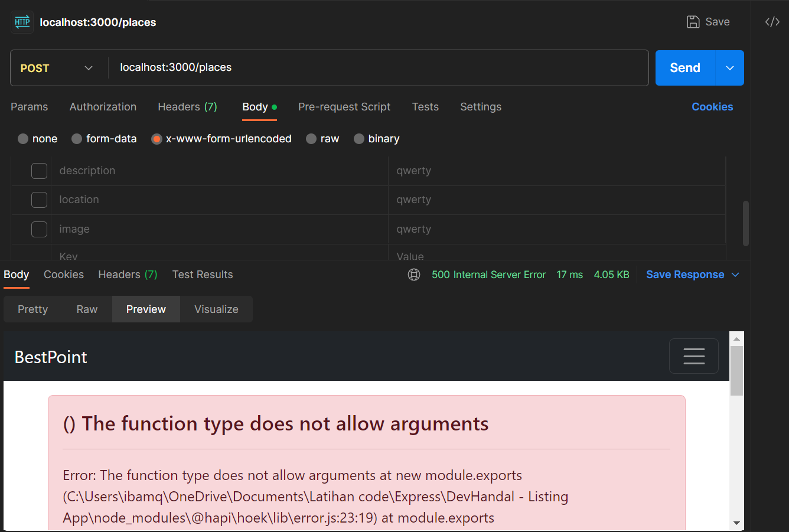Tick the description row checkbox
The width and height of the screenshot is (789, 532).
(39, 171)
